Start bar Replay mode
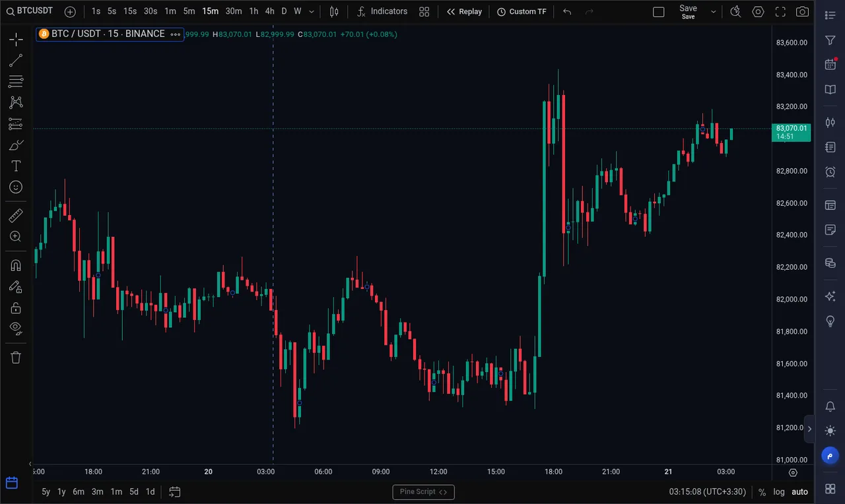This screenshot has height=504, width=845. 464,12
